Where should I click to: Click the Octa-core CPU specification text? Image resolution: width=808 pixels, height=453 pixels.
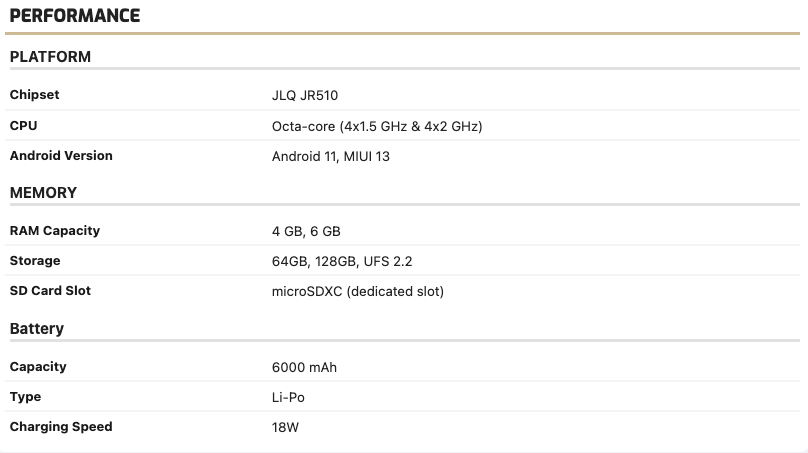click(x=378, y=126)
